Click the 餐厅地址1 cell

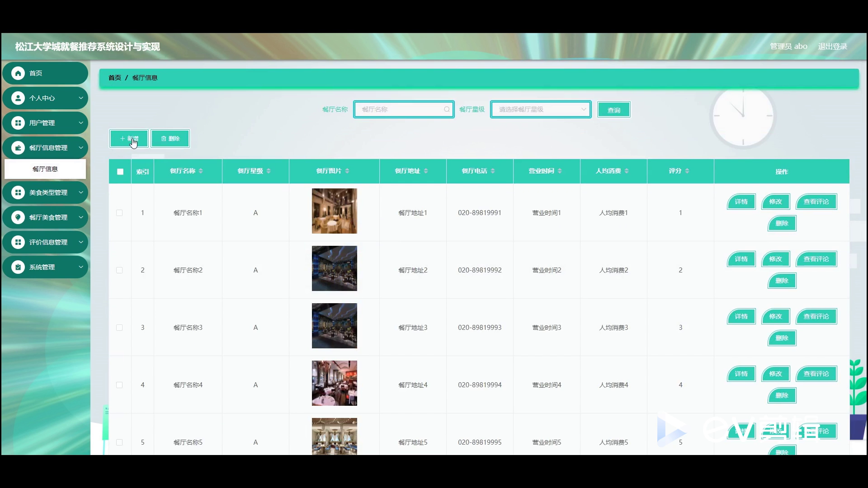[x=412, y=213]
